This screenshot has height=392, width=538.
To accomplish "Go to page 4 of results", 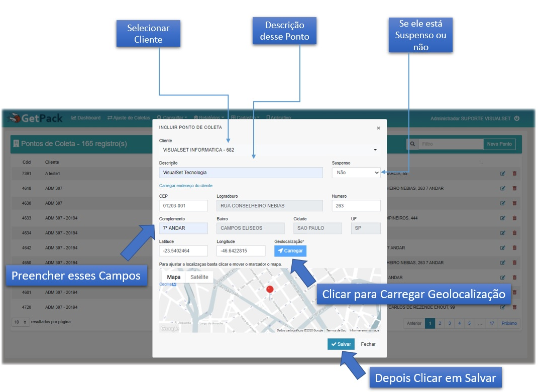I will [460, 323].
